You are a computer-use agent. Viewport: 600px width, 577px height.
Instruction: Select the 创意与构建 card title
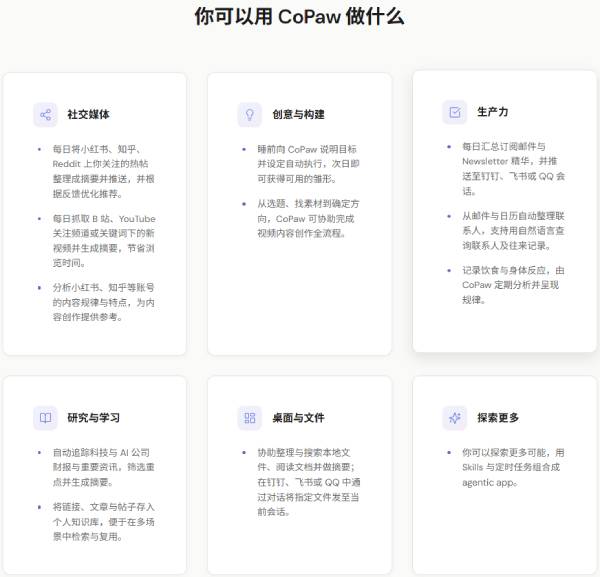click(298, 115)
